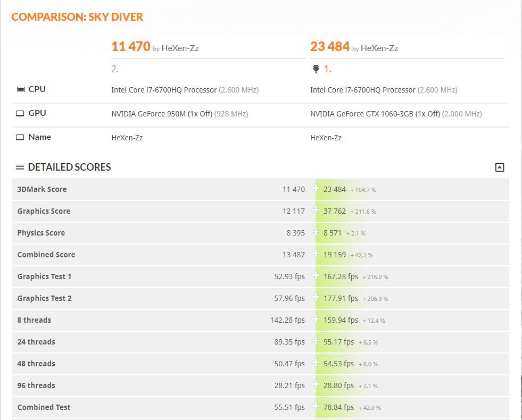Click the plus icon in Graphics Test 2 row
This screenshot has width=522, height=420.
pyautogui.click(x=315, y=297)
